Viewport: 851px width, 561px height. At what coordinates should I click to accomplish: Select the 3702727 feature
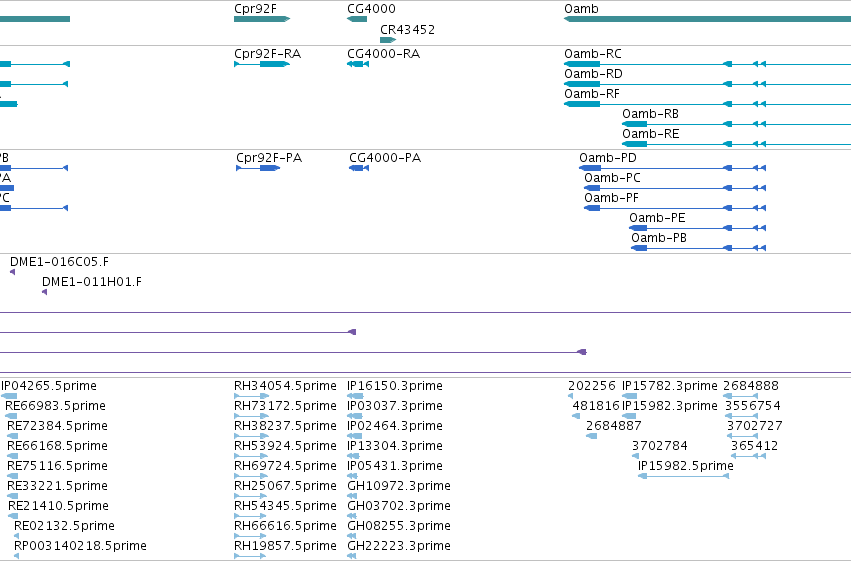pyautogui.click(x=742, y=436)
